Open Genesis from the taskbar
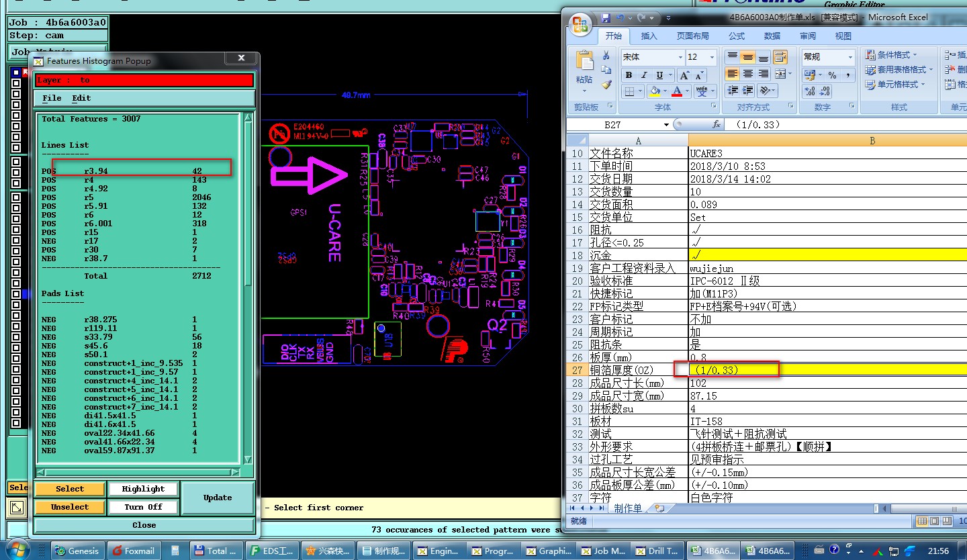This screenshot has width=967, height=560. pyautogui.click(x=77, y=551)
